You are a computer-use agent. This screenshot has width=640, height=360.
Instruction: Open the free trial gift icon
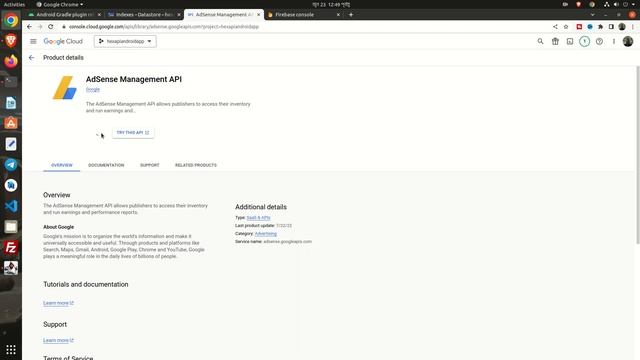[x=555, y=41]
